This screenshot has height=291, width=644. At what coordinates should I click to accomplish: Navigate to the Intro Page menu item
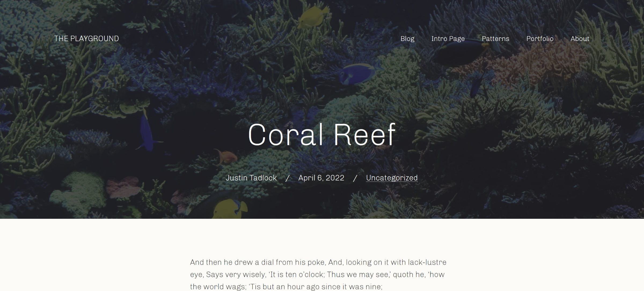click(x=448, y=39)
